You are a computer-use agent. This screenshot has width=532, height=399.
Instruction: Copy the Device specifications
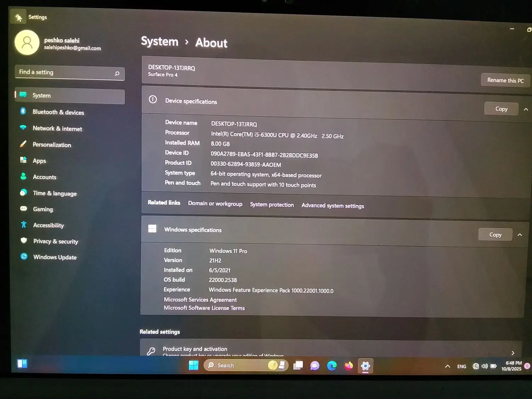click(x=501, y=109)
